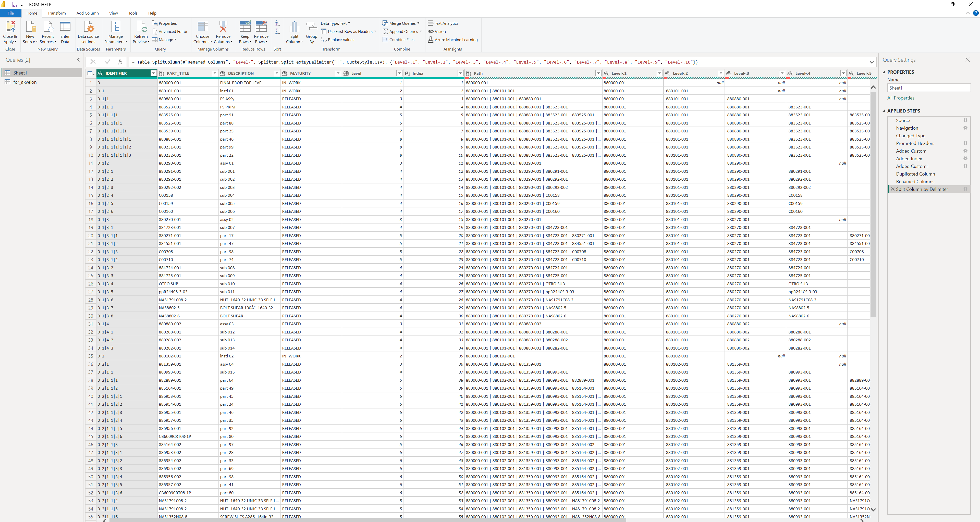Switch to the View ribbon tab

(x=113, y=13)
